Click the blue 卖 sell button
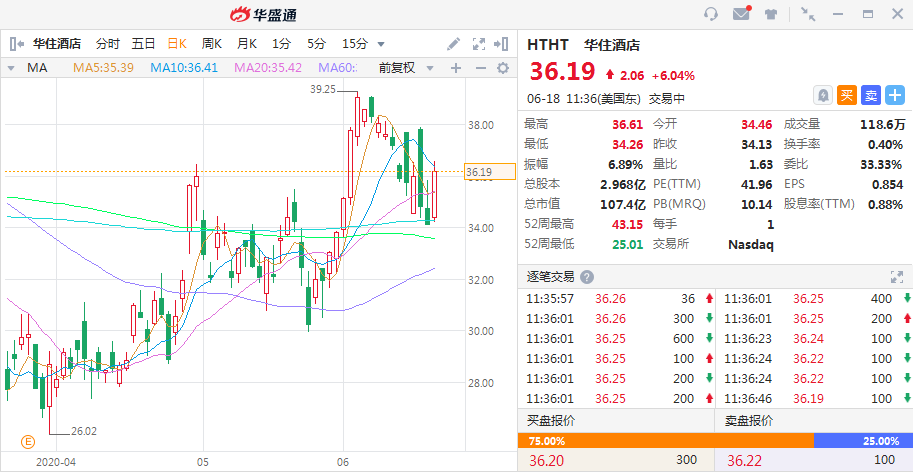The image size is (914, 472). 871,95
